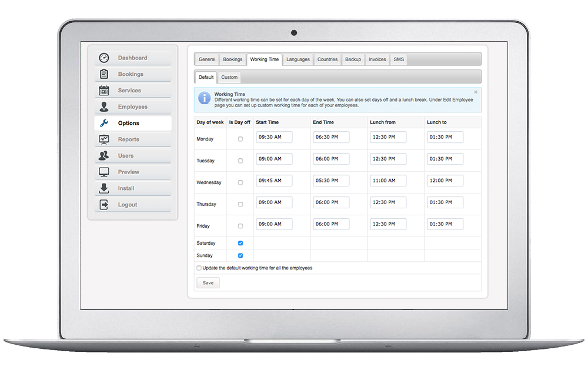This screenshot has height=373, width=588.
Task: Open the Custom working time tab
Action: (x=229, y=77)
